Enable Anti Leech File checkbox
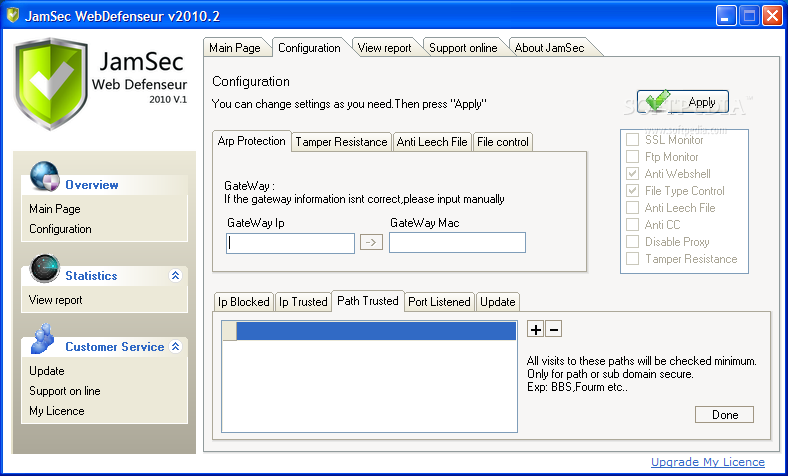This screenshot has height=476, width=788. tap(632, 208)
